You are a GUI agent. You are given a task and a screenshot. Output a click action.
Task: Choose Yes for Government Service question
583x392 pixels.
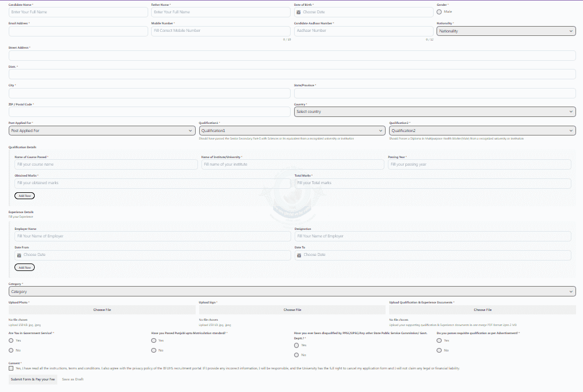coord(11,340)
